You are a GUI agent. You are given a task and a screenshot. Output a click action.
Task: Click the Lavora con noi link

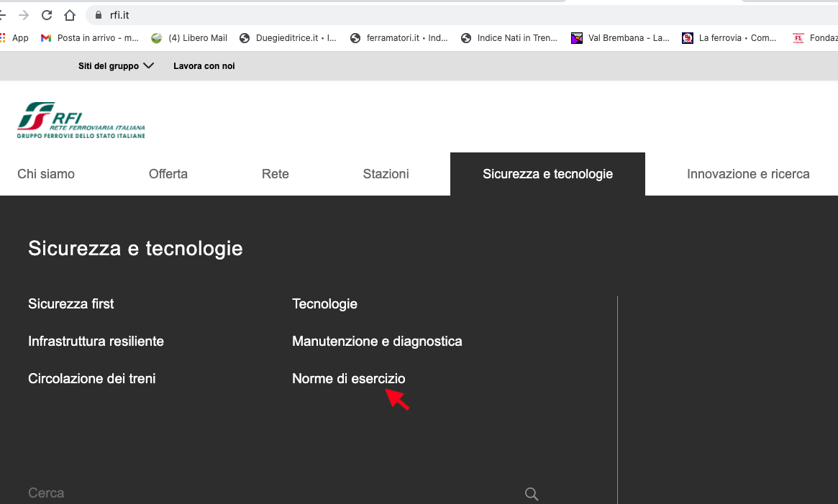[204, 66]
